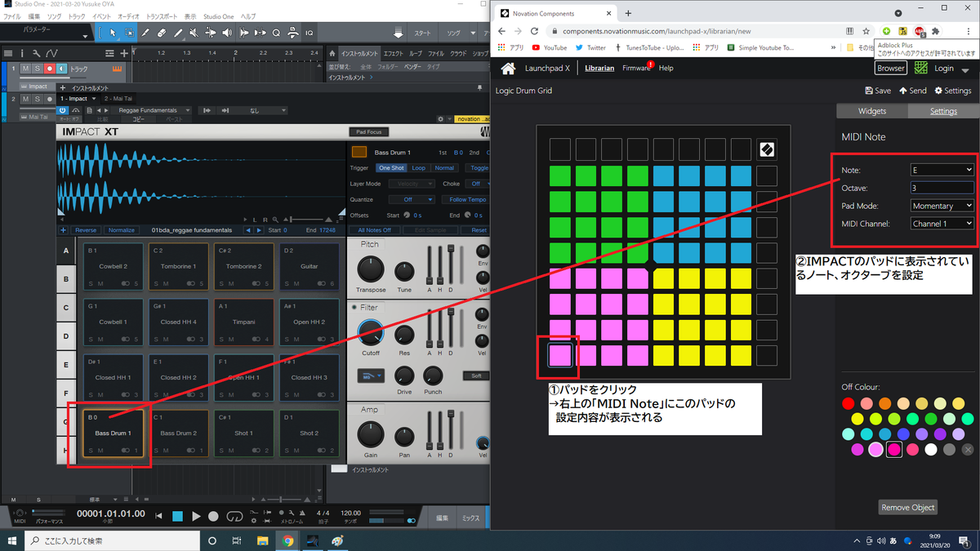This screenshot has height=551, width=980.
Task: Click Save in Novation Components
Action: 878,91
